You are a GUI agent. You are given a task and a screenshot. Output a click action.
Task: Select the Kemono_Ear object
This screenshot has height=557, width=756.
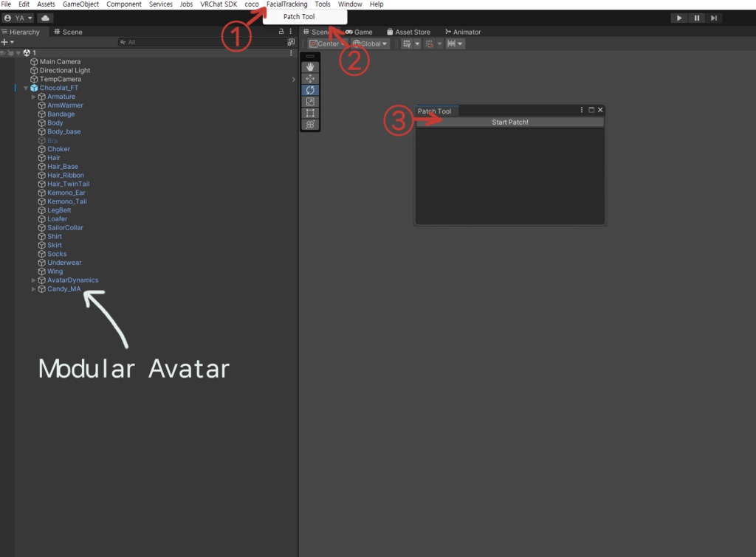point(66,193)
